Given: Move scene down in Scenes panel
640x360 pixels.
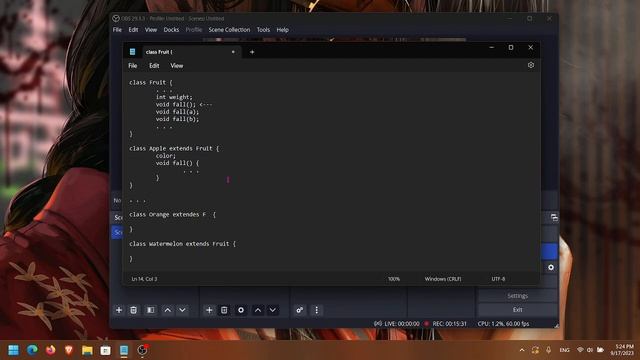Looking at the screenshot, I should (x=182, y=310).
